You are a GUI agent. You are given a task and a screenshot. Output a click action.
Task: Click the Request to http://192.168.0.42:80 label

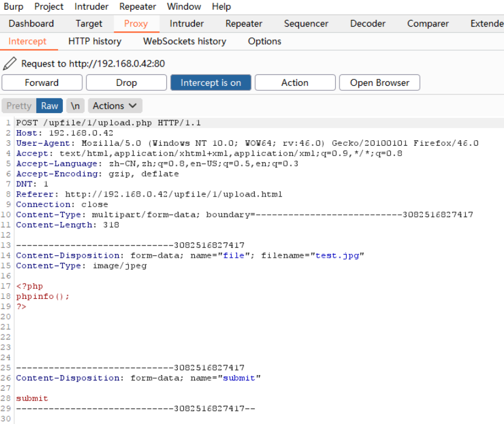(x=93, y=64)
